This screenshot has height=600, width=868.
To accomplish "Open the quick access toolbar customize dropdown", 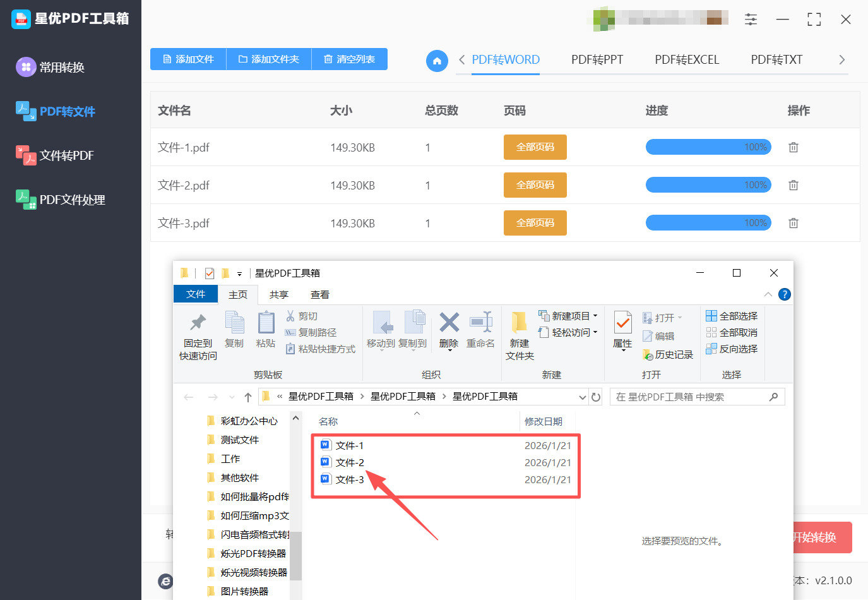I will [239, 273].
